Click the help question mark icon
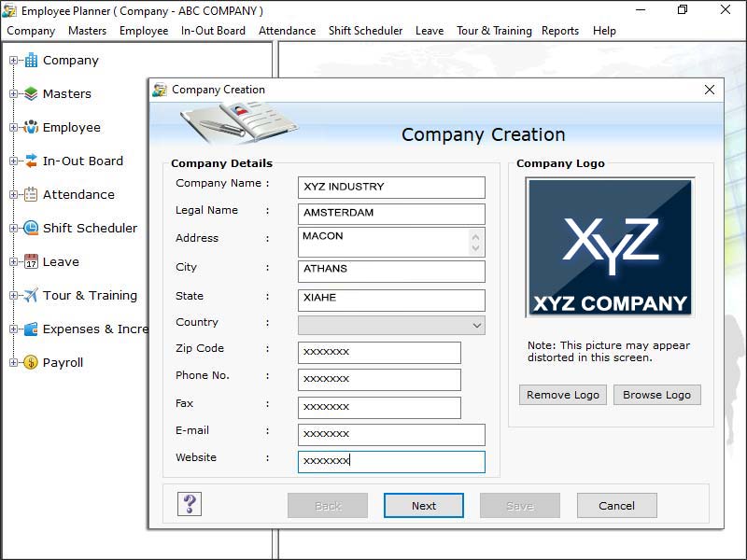This screenshot has width=747, height=560. click(190, 505)
